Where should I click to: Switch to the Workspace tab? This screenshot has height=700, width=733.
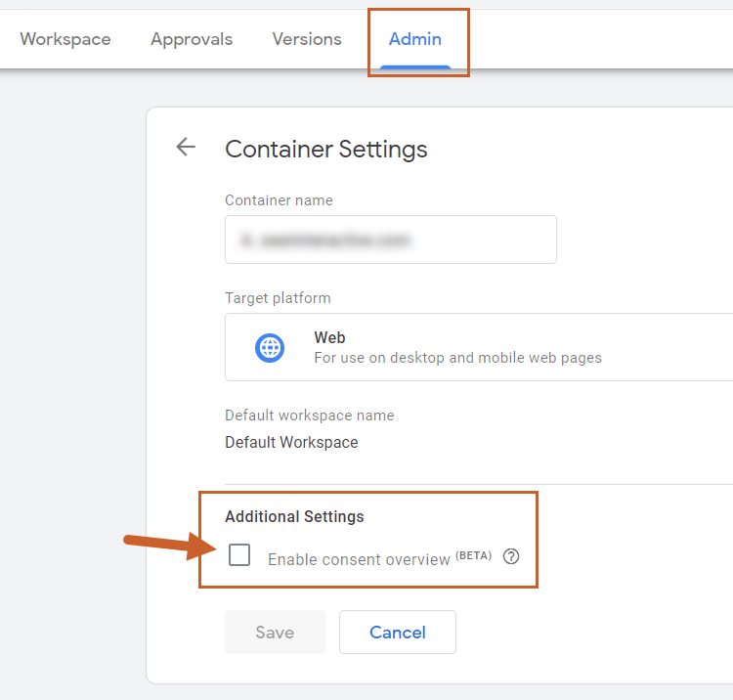tap(65, 39)
